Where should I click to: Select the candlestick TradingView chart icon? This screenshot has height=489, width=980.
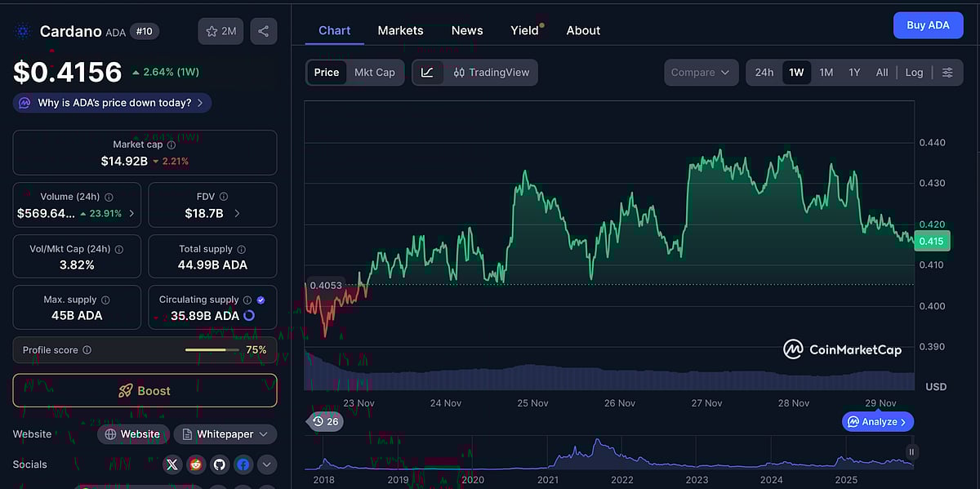point(459,72)
